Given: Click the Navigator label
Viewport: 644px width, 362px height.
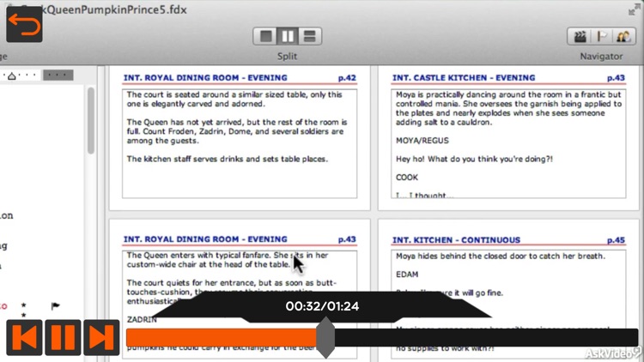Looking at the screenshot, I should [601, 57].
